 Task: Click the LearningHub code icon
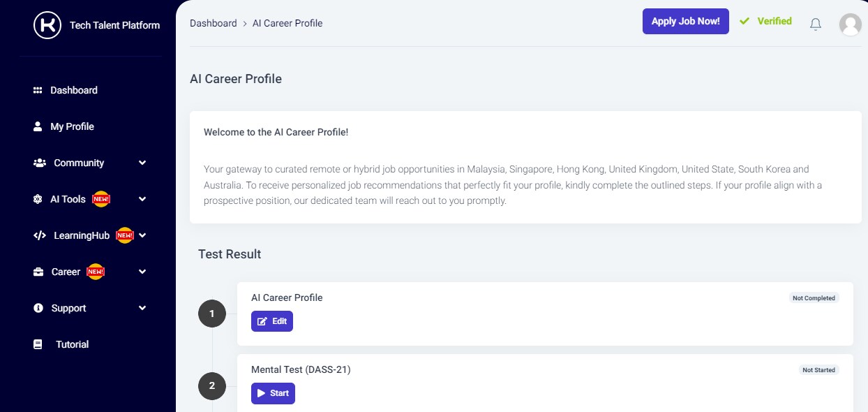[x=40, y=235]
